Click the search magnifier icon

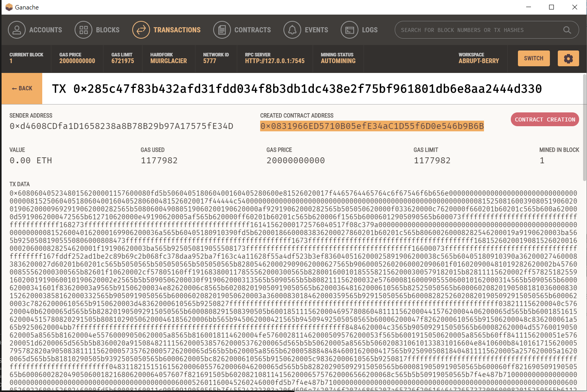point(567,30)
